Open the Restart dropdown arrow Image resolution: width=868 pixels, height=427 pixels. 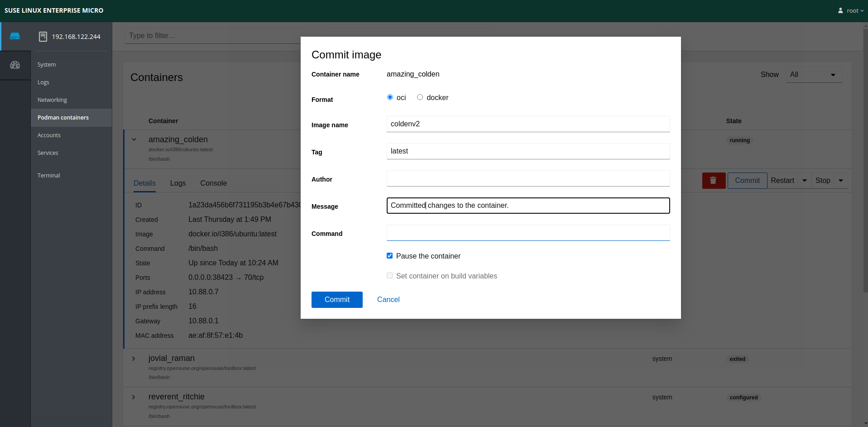click(x=805, y=181)
